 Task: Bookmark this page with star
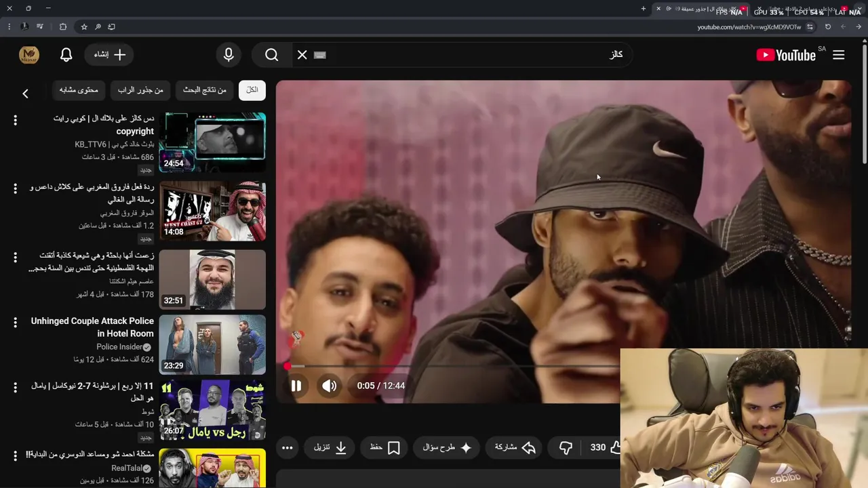tap(84, 27)
